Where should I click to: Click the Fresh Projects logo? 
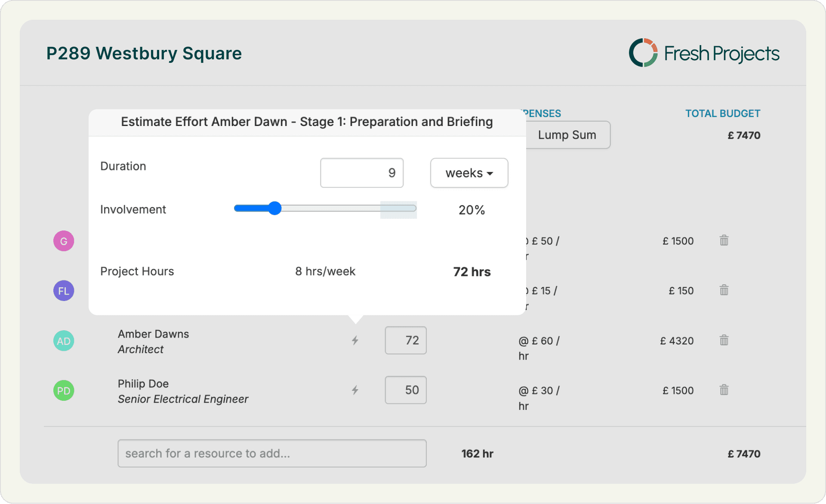(704, 53)
